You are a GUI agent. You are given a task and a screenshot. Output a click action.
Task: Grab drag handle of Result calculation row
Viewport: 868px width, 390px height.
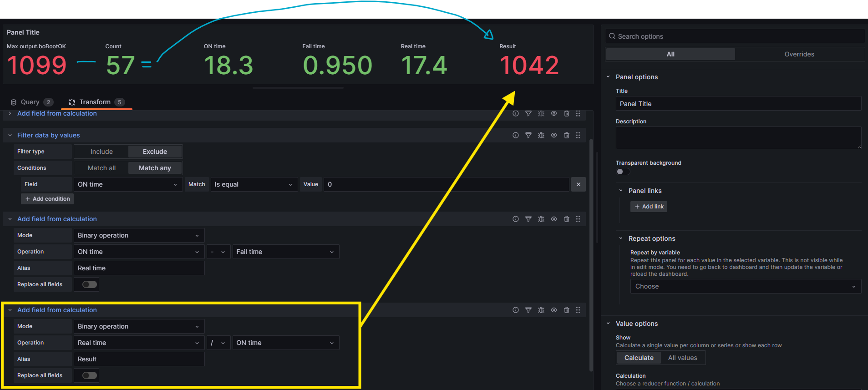(578, 310)
